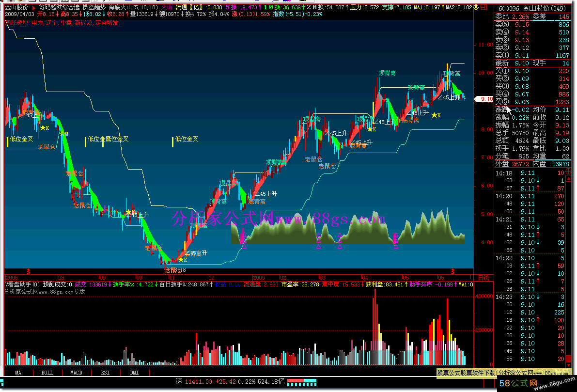The image size is (577, 392).
Task: Select the 卖⑤ ask row at 9.15
Action: click(x=532, y=24)
